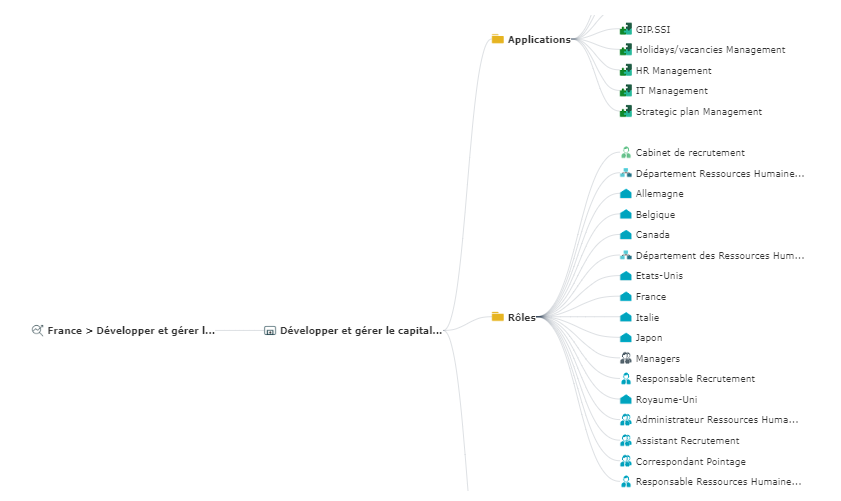The height and width of the screenshot is (501, 841).
Task: Click the process icon beside Développer et gérer le capital
Action: (269, 330)
